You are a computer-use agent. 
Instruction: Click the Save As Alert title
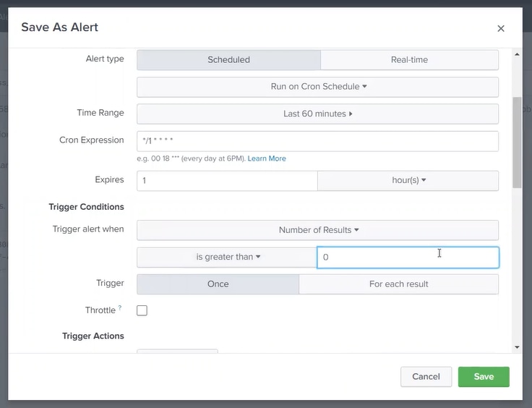(x=60, y=27)
